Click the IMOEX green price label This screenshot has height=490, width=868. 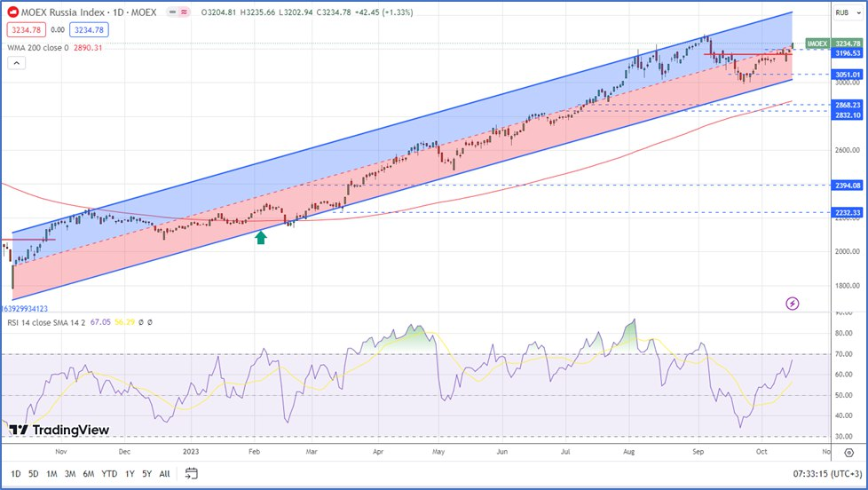point(817,43)
